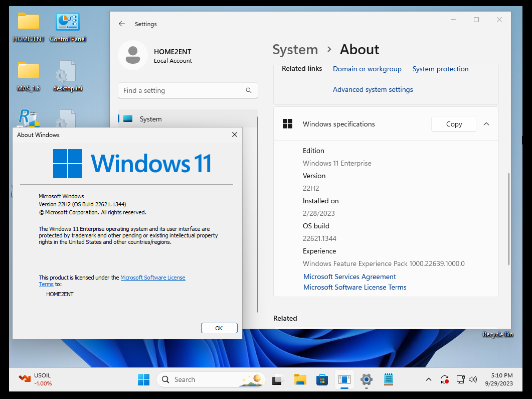The height and width of the screenshot is (399, 532).
Task: Click the Find a setting search box
Action: pyautogui.click(x=188, y=90)
